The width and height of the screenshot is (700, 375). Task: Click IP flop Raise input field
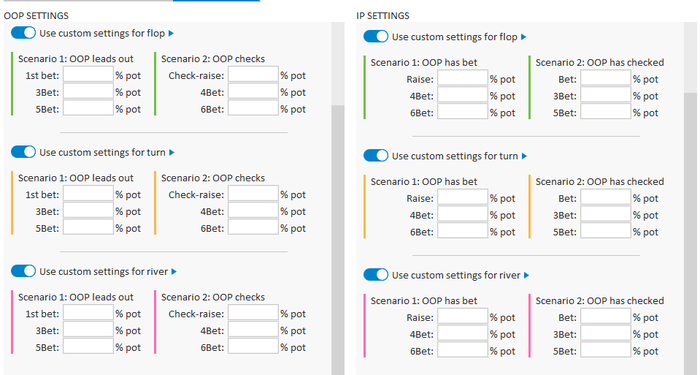click(462, 78)
